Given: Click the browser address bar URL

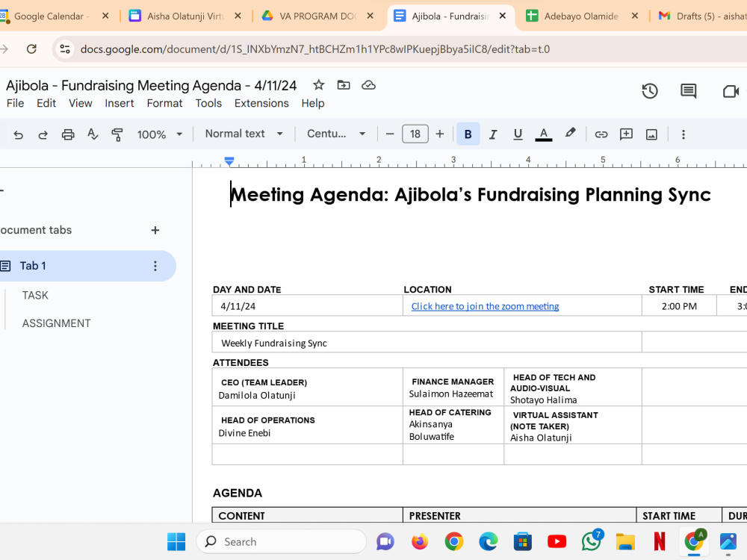Looking at the screenshot, I should click(314, 49).
